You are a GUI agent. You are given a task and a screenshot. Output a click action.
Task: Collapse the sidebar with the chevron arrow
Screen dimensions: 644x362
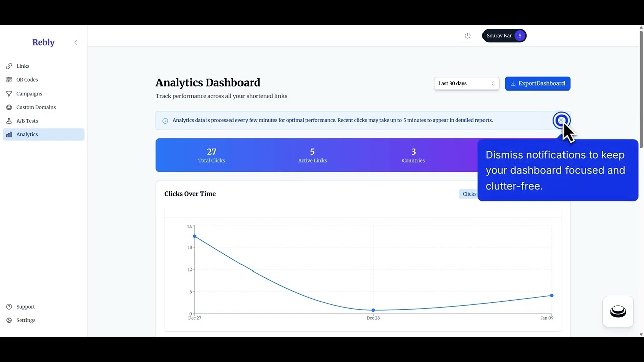[x=76, y=42]
